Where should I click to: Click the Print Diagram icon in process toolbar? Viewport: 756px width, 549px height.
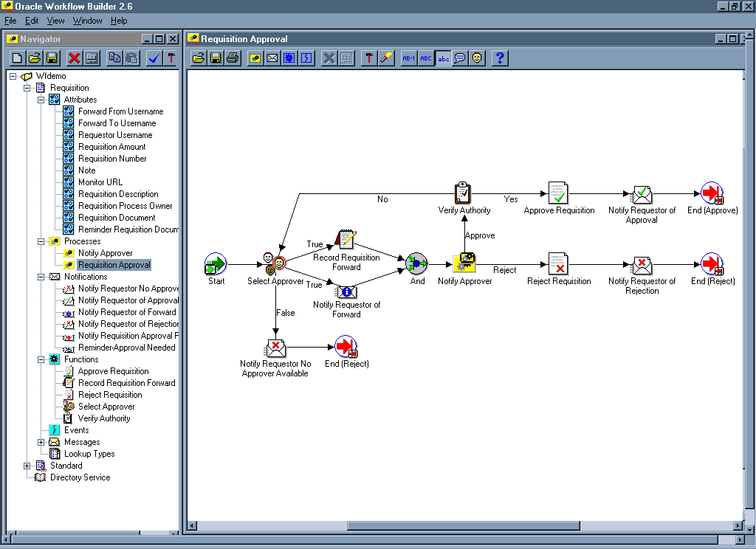(x=233, y=58)
